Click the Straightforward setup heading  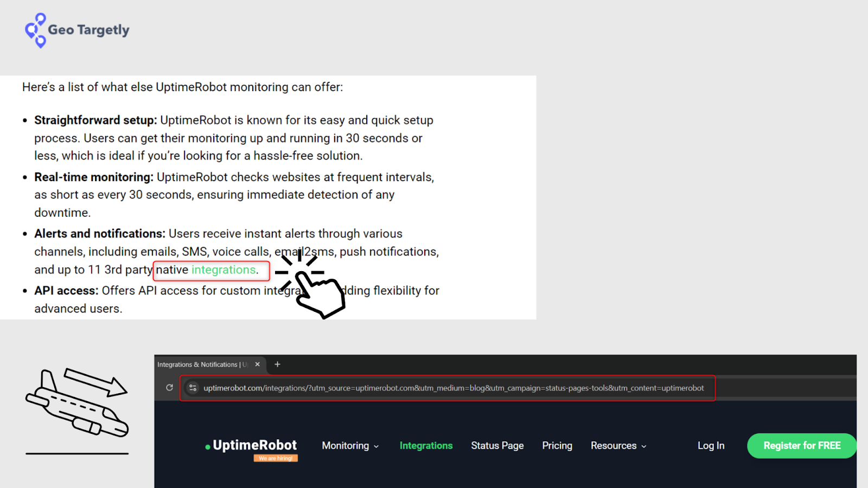pos(95,120)
